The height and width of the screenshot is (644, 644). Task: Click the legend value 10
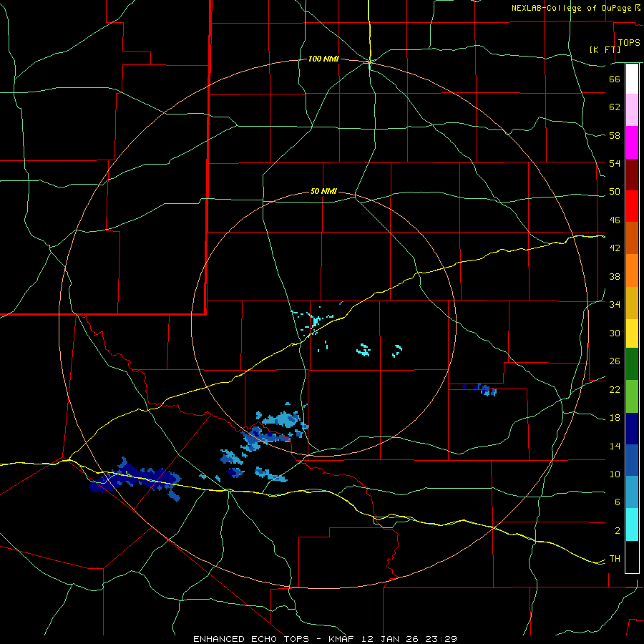pyautogui.click(x=615, y=474)
